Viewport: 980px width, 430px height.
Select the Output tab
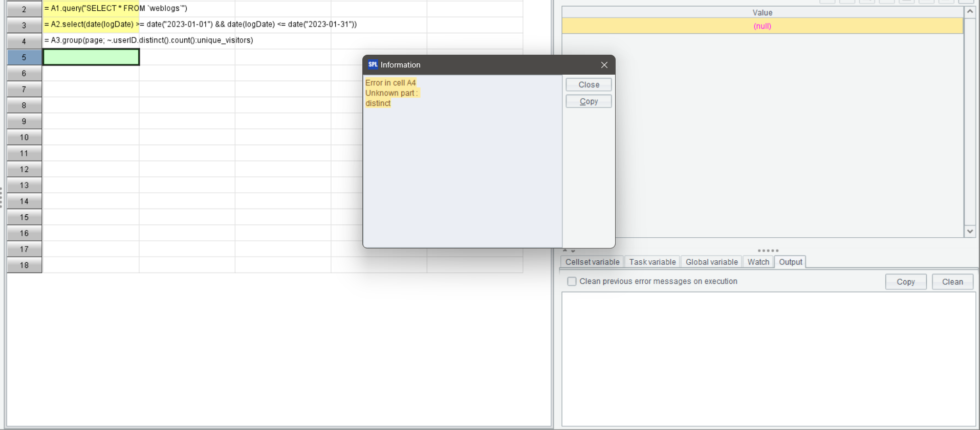tap(790, 262)
